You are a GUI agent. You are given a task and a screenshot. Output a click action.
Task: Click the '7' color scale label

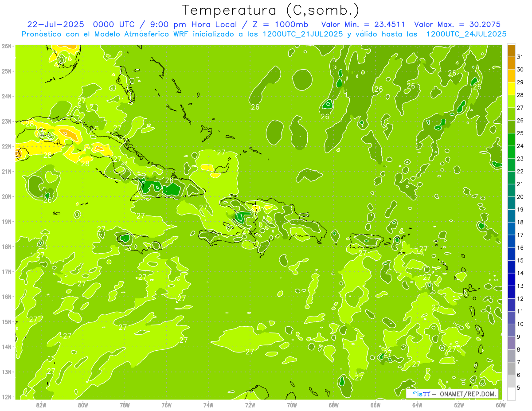[x=519, y=362]
